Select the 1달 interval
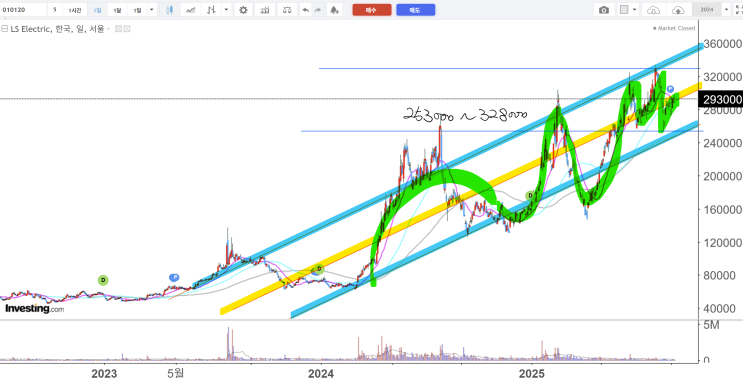 coord(117,10)
